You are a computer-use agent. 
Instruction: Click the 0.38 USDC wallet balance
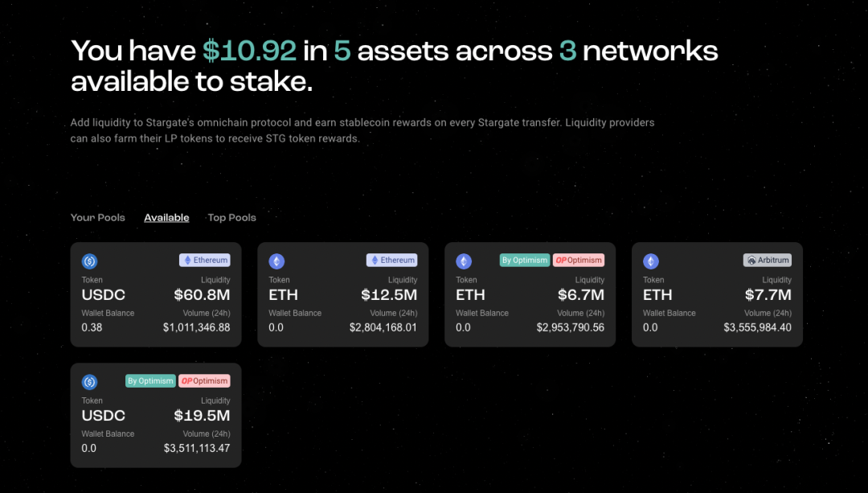pos(92,328)
